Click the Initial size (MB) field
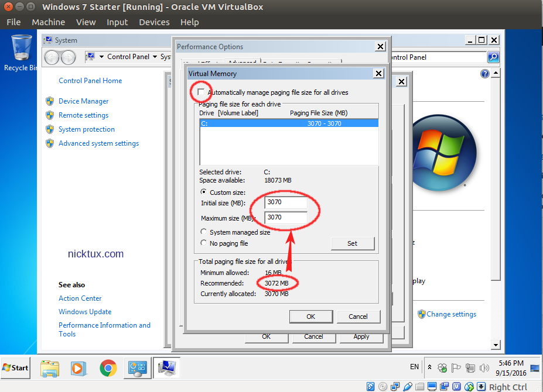Viewport: 543px width, 392px height. [286, 202]
